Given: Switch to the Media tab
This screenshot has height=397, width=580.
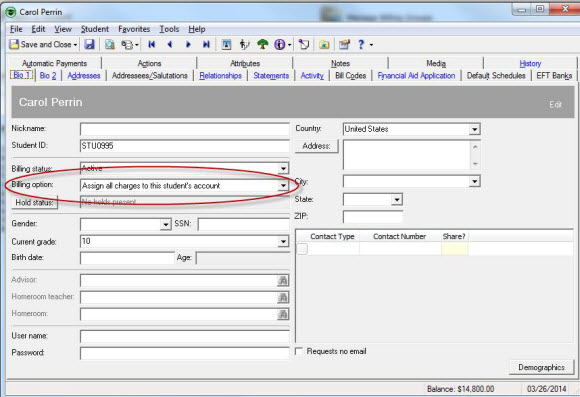Looking at the screenshot, I should point(436,63).
